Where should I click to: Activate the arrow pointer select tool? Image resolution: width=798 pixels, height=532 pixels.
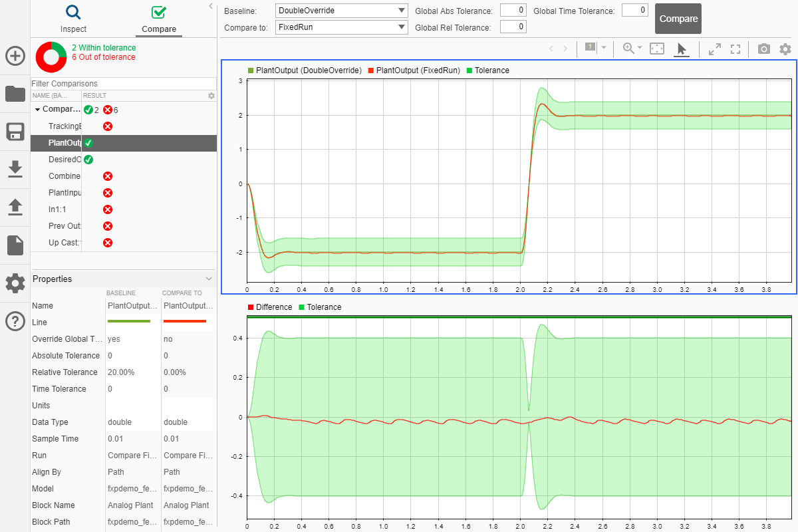(x=681, y=49)
